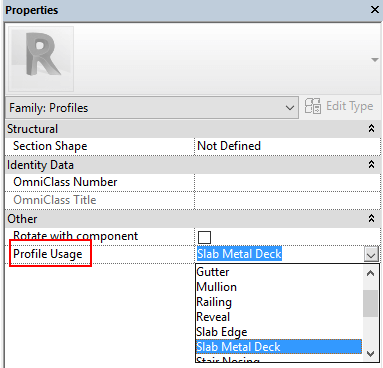The image size is (383, 368).
Task: Click the OmniClass Number parameter label
Action: 65,182
